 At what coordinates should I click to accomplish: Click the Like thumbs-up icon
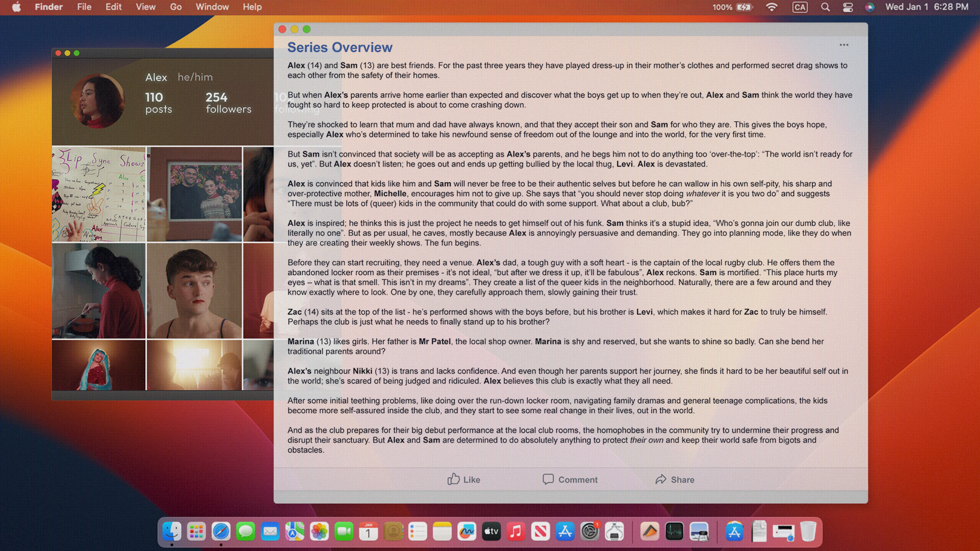(453, 479)
